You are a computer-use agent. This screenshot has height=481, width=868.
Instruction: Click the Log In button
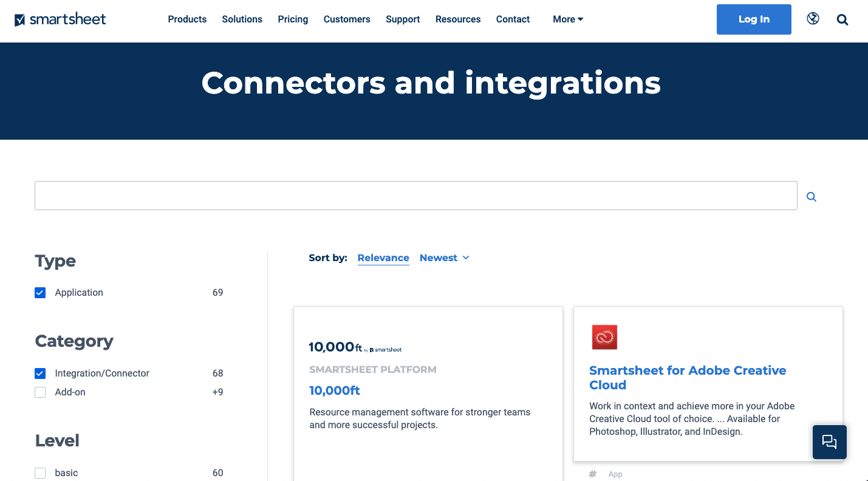[x=754, y=19]
